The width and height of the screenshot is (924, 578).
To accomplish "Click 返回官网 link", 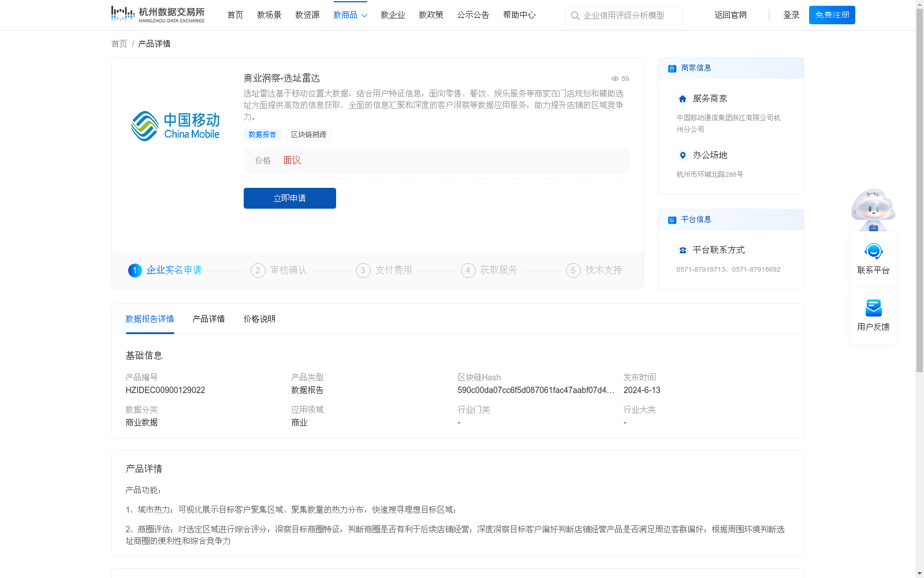I will (731, 15).
